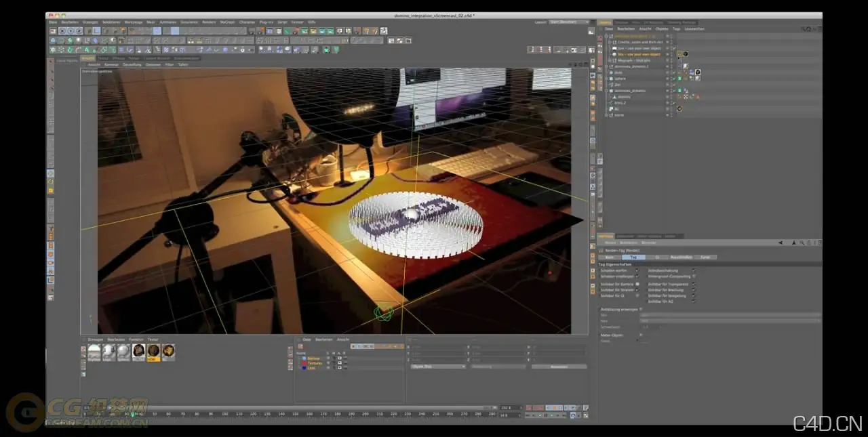Select the orange-highlighted material thumbnail
The image size is (868, 437).
(153, 352)
